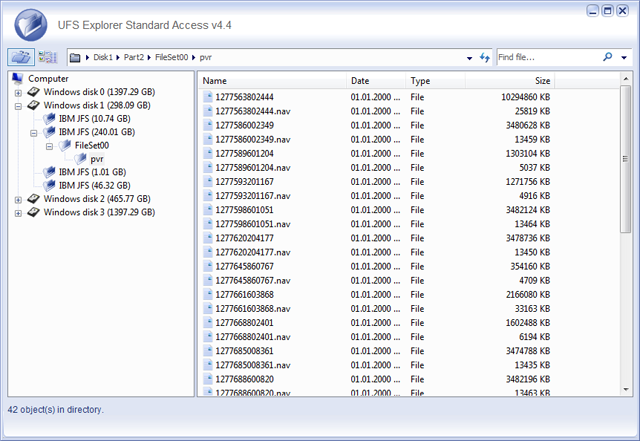Sort files by Name column header

point(272,81)
